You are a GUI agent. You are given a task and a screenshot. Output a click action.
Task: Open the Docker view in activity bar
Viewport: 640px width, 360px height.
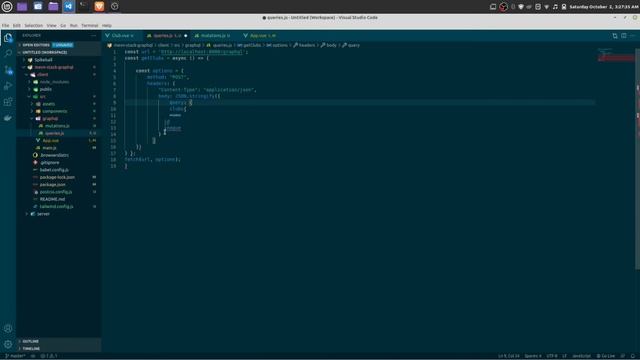pos(8,118)
